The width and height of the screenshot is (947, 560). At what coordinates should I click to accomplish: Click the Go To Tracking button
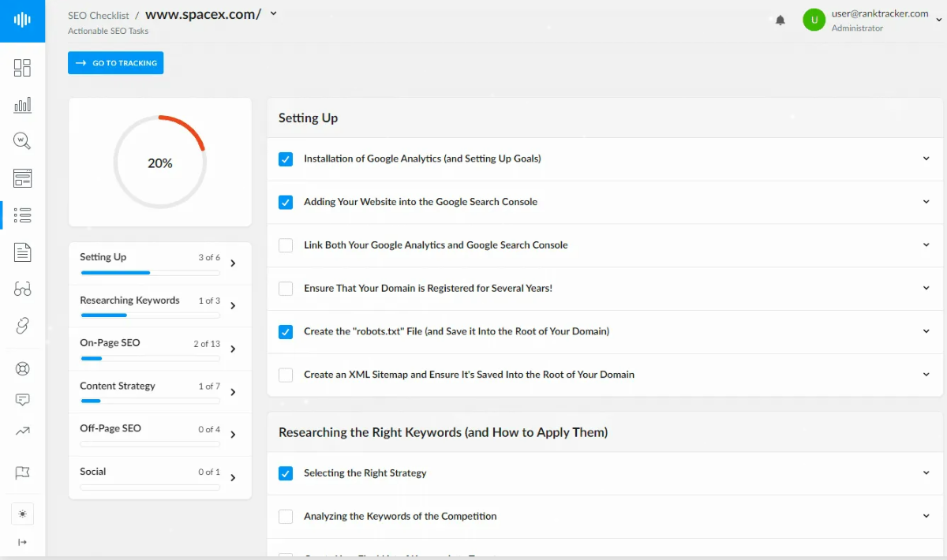pyautogui.click(x=115, y=63)
